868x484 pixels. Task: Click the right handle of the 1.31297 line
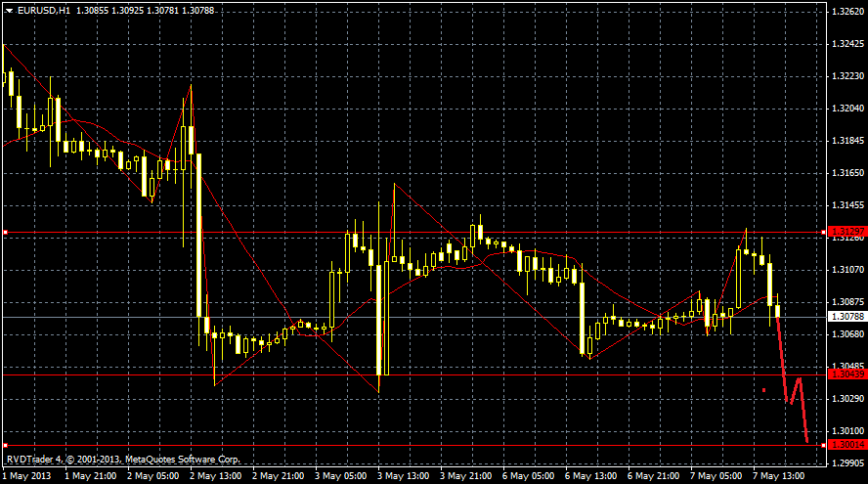pyautogui.click(x=826, y=232)
